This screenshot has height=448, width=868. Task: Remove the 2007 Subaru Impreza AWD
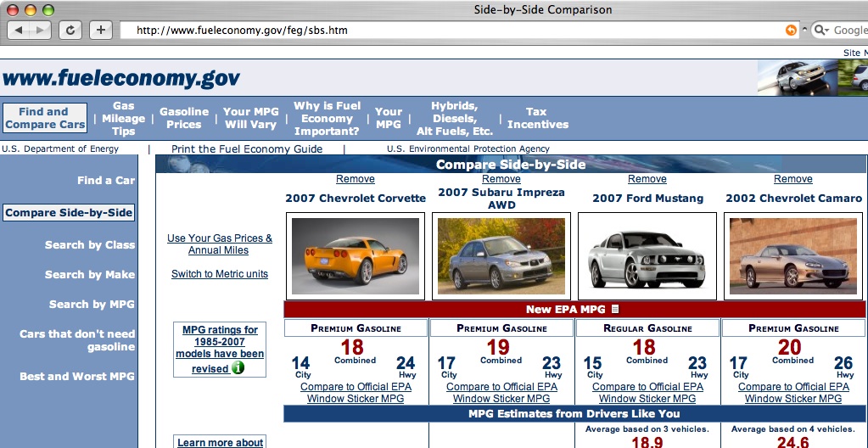pos(501,179)
